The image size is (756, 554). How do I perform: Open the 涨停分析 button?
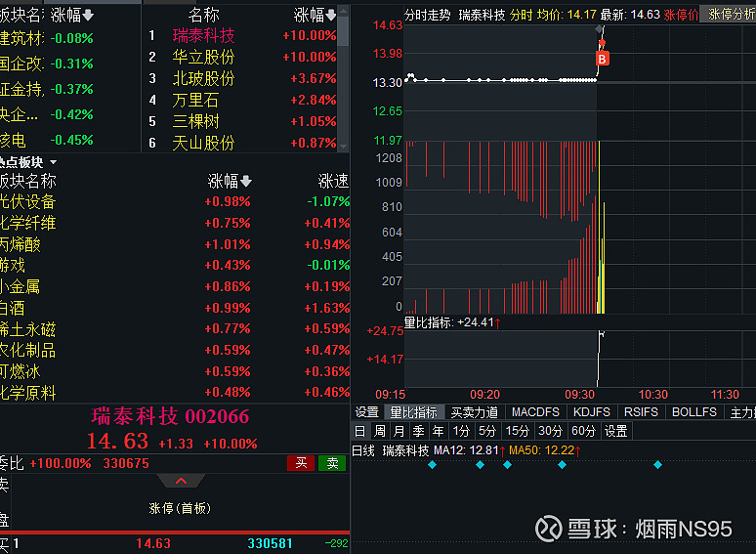728,15
